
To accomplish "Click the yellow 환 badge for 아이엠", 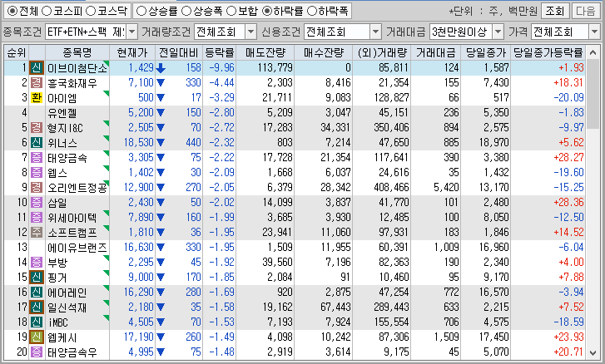I will pos(37,98).
